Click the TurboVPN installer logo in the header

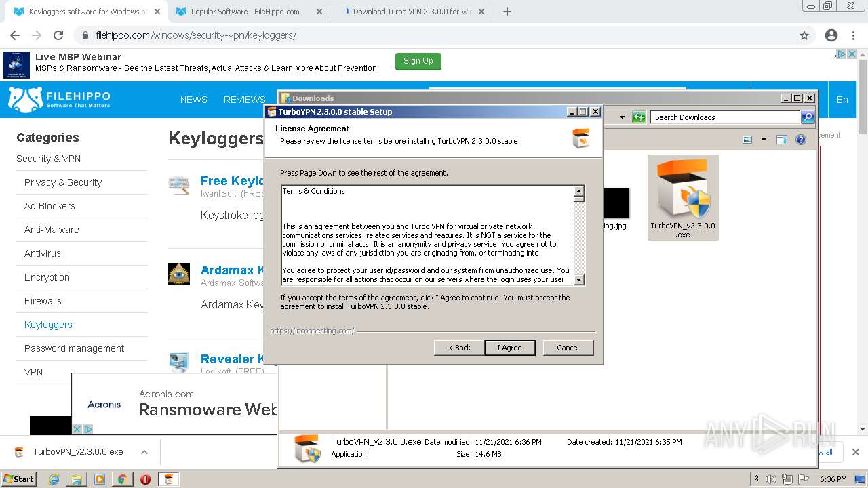coord(580,138)
